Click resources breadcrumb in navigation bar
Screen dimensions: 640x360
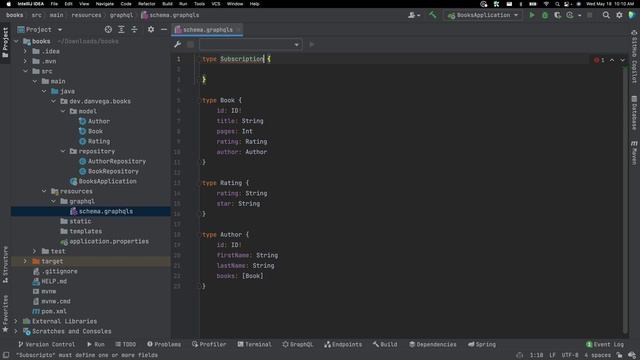(x=86, y=15)
